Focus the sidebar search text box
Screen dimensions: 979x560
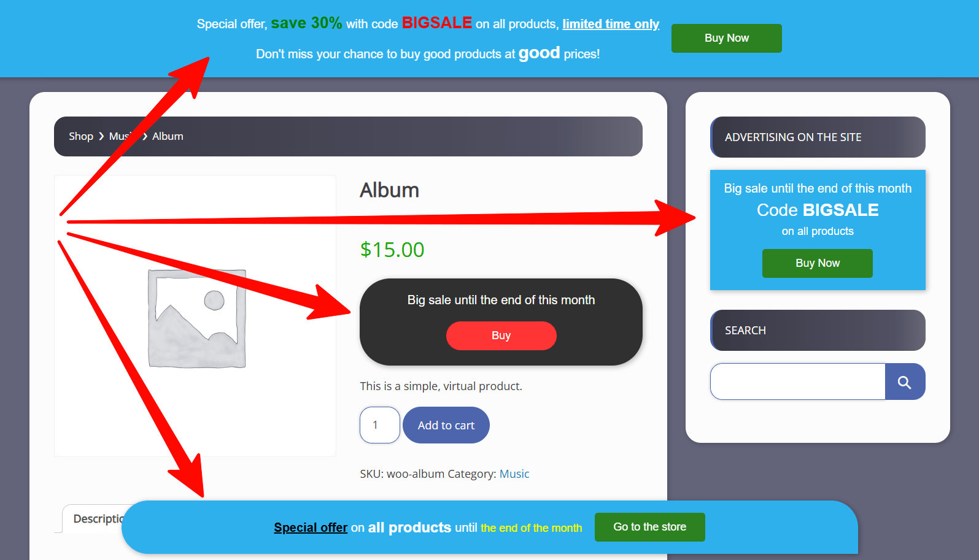pyautogui.click(x=797, y=382)
